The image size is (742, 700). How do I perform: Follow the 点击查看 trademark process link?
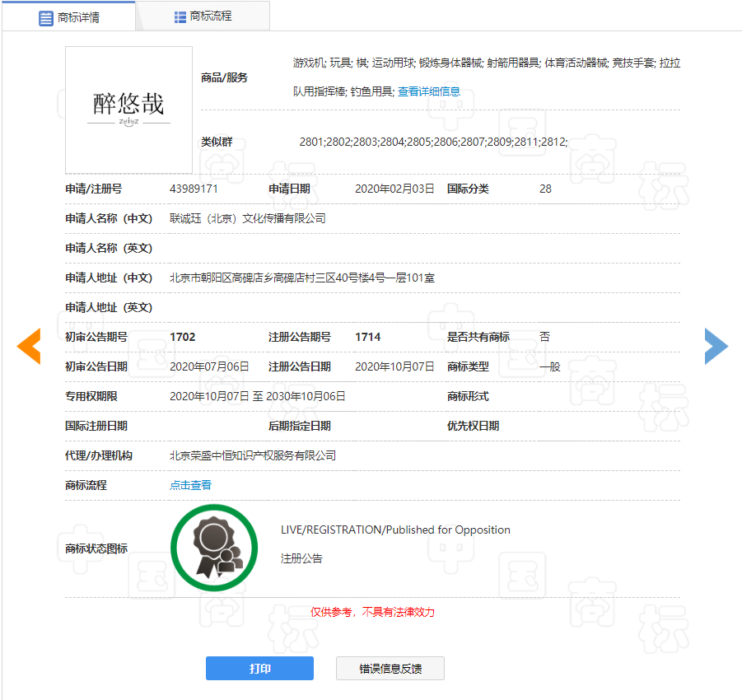pyautogui.click(x=190, y=485)
